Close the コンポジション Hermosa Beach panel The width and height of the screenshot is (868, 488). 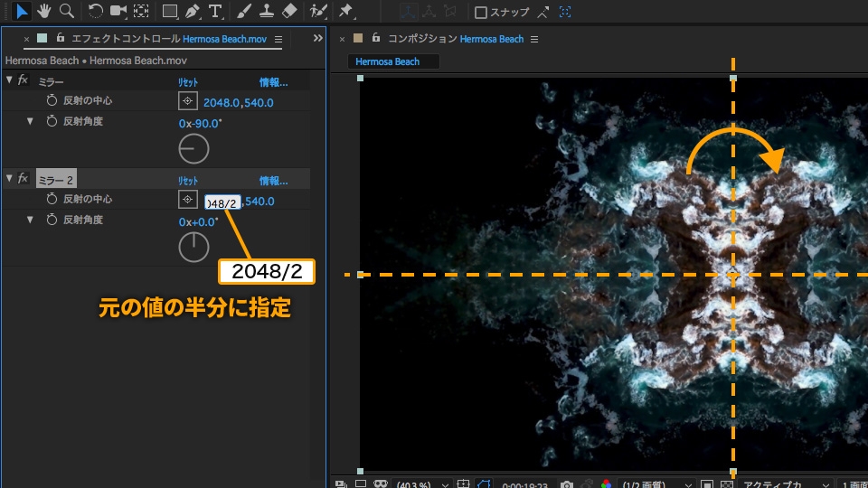(342, 39)
